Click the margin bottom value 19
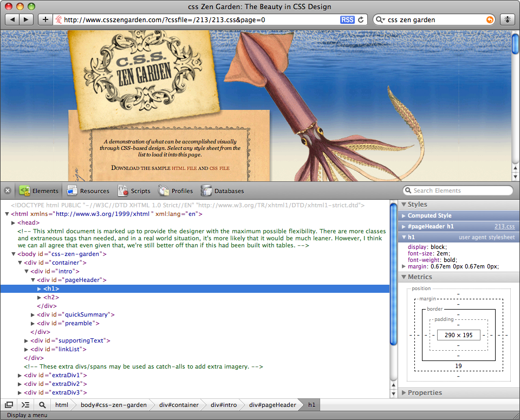This screenshot has height=420, width=520. click(458, 366)
